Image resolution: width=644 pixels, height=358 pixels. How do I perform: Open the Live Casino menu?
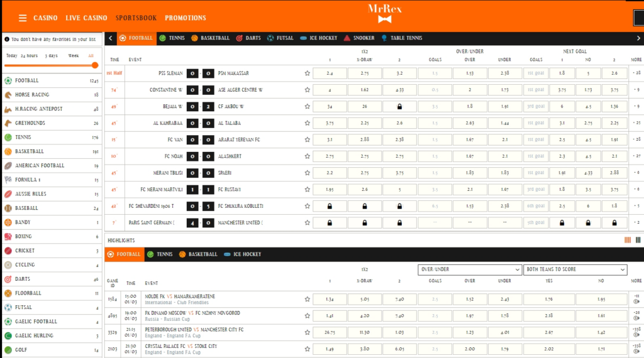(86, 18)
